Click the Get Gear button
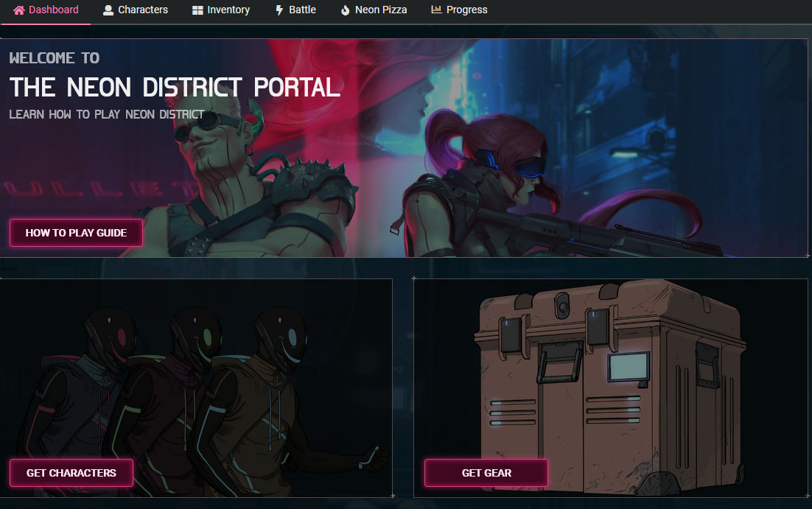The width and height of the screenshot is (812, 509). coord(486,473)
